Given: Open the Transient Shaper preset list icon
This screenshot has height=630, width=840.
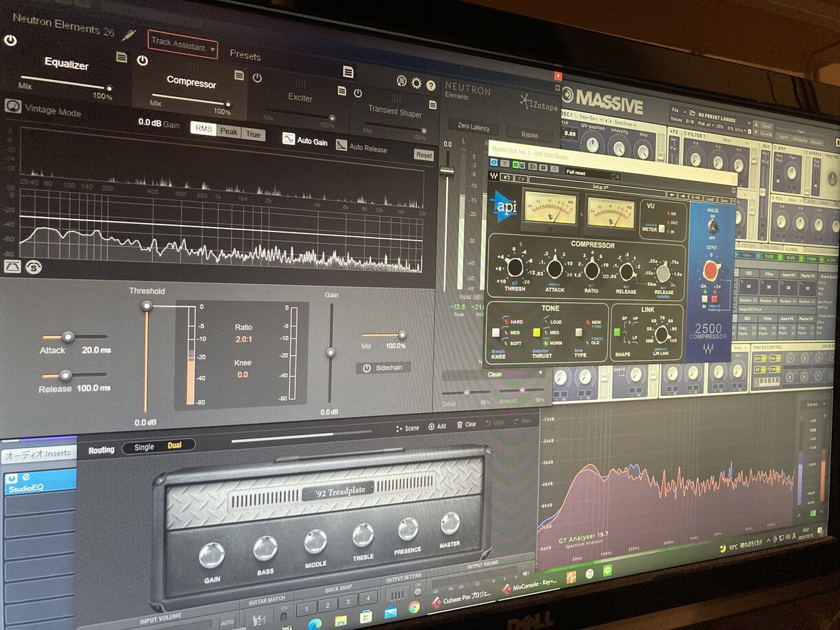Looking at the screenshot, I should pos(432,105).
